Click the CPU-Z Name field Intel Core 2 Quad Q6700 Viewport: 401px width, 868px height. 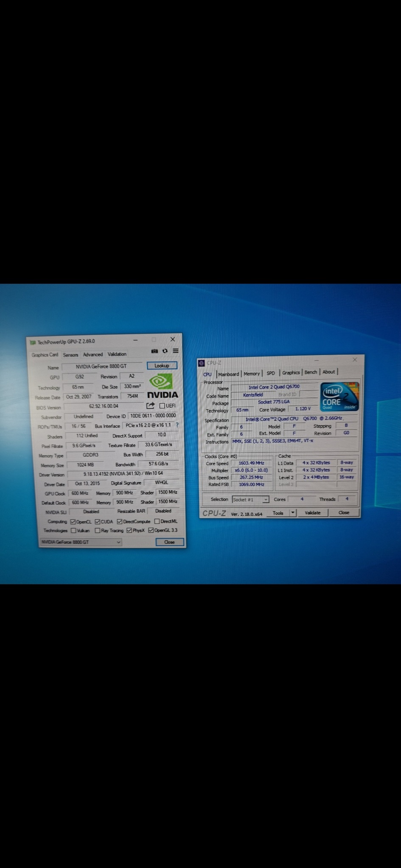click(274, 387)
